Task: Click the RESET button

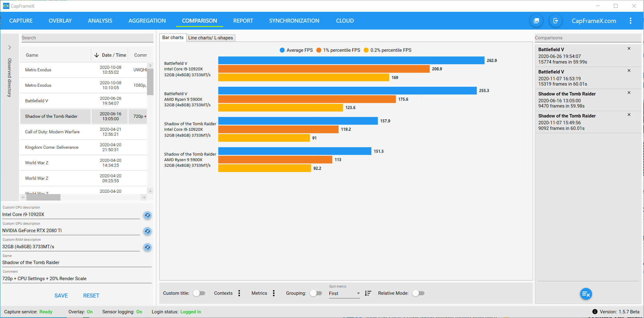Action: tap(91, 296)
